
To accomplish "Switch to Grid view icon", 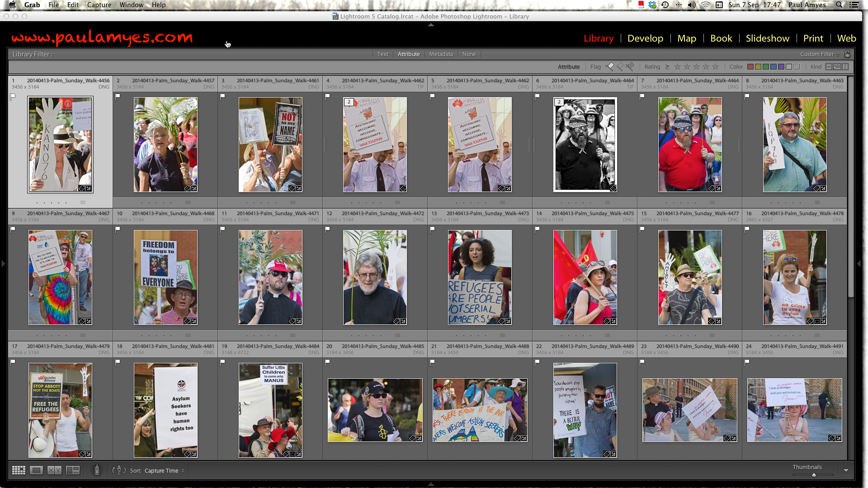I will pos(19,470).
